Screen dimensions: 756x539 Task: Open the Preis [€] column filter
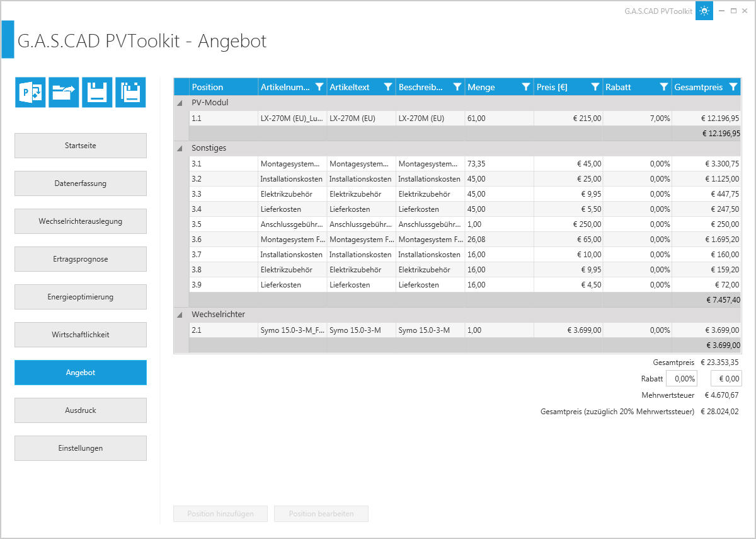click(595, 87)
